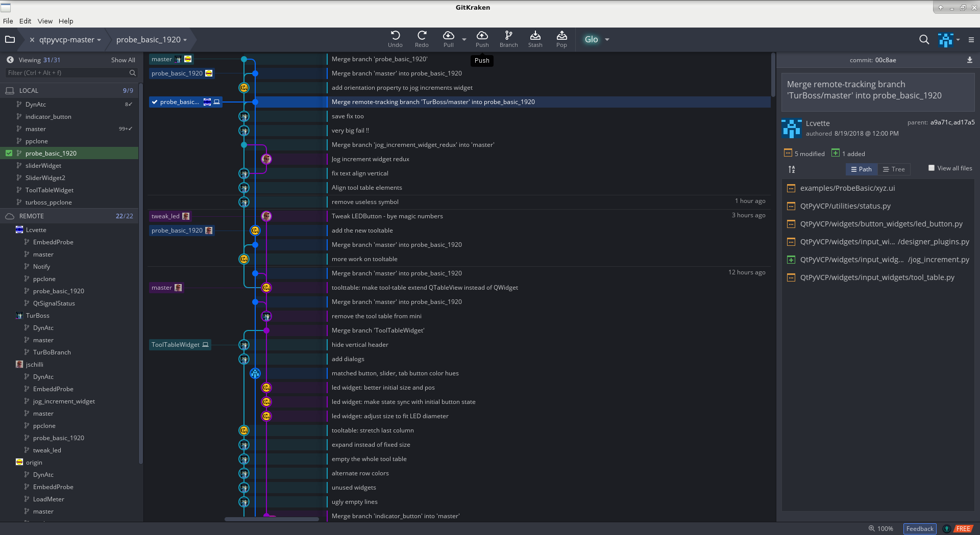
Task: Click the modified icon of examples/ProbeBasic/xyz.ui
Action: coord(791,188)
